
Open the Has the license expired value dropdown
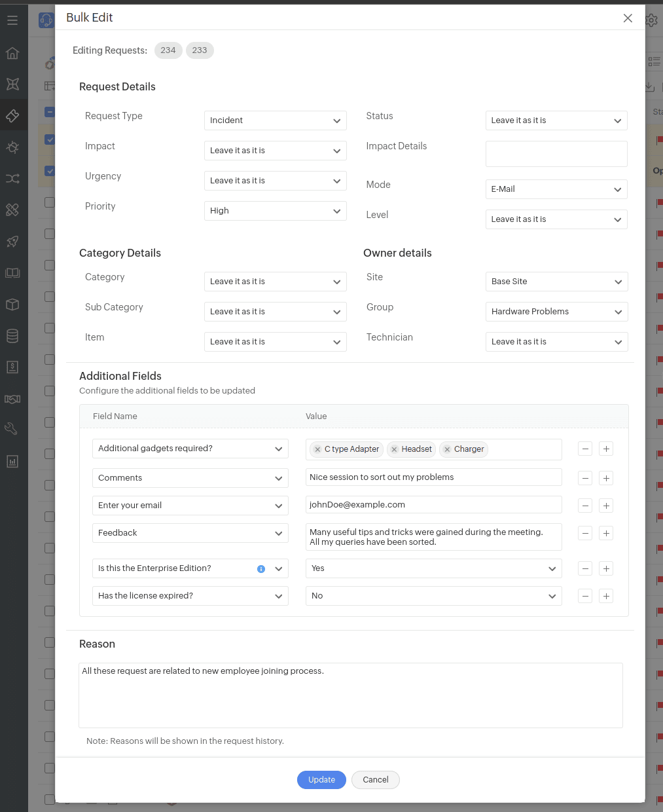[433, 596]
